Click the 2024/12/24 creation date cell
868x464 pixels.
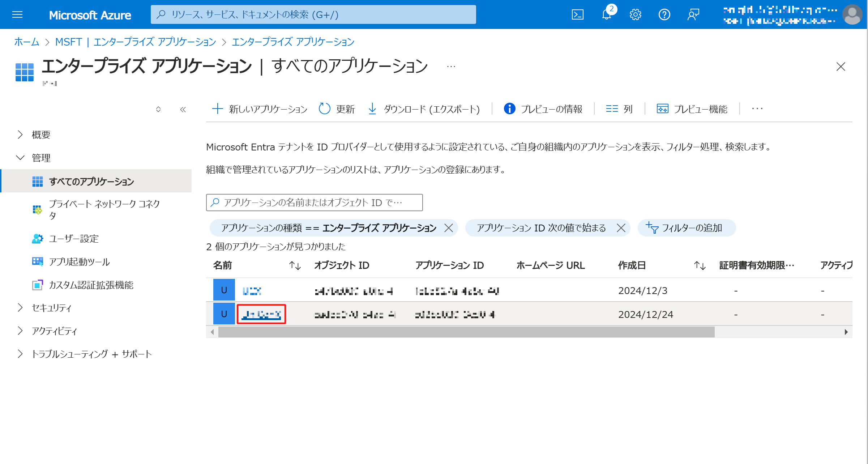point(646,315)
